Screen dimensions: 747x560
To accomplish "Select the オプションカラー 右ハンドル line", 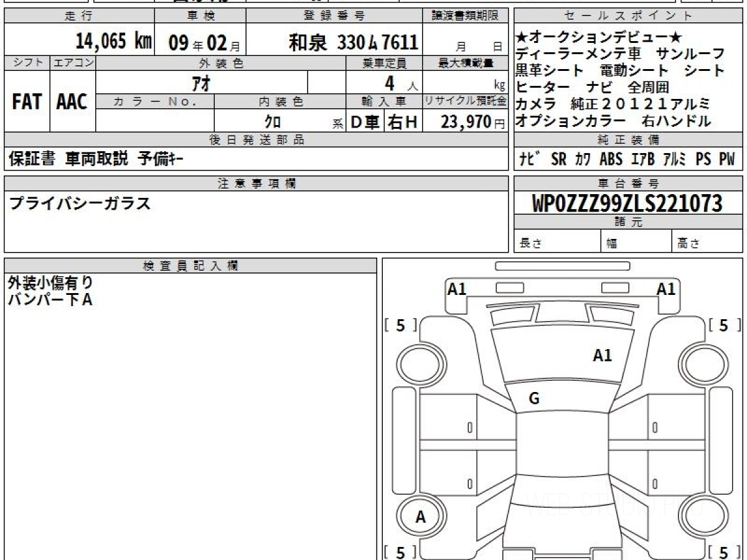I will (x=613, y=121).
